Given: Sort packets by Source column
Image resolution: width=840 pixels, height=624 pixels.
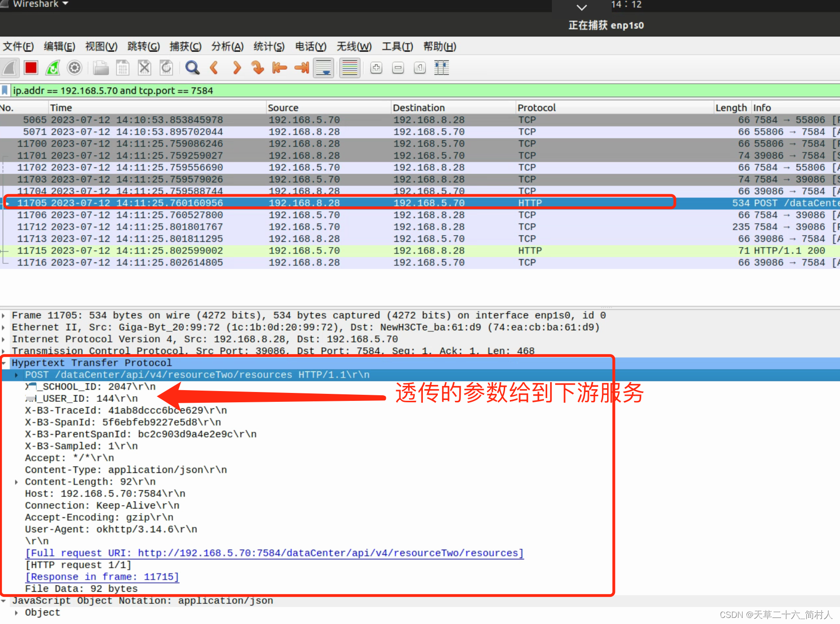Looking at the screenshot, I should pyautogui.click(x=328, y=108).
